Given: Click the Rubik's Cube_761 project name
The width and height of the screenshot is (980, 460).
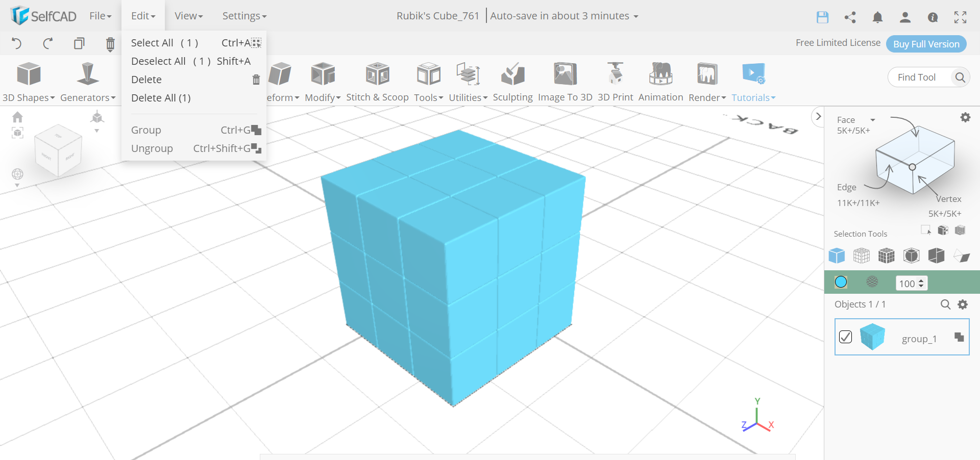Looking at the screenshot, I should point(438,16).
